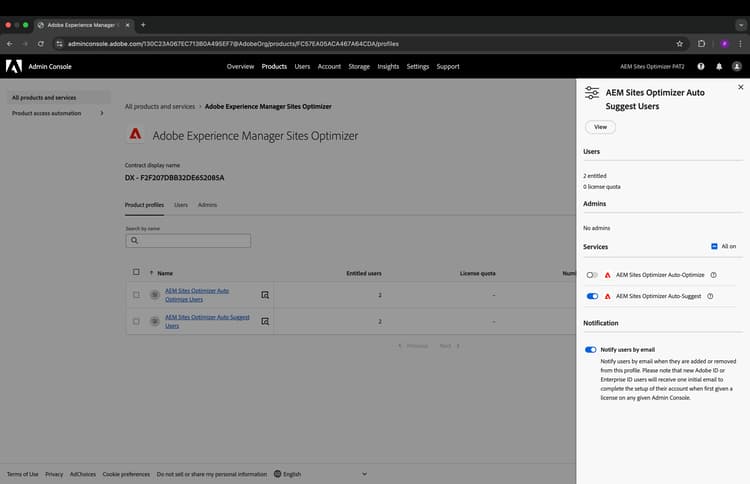Click the View button in side panel
750x484 pixels.
click(x=600, y=127)
